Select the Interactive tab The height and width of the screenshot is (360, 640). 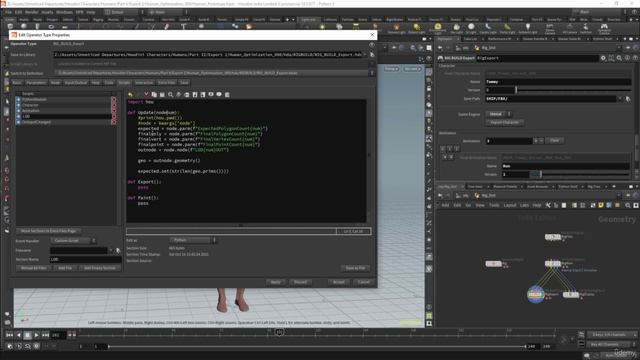click(x=144, y=82)
